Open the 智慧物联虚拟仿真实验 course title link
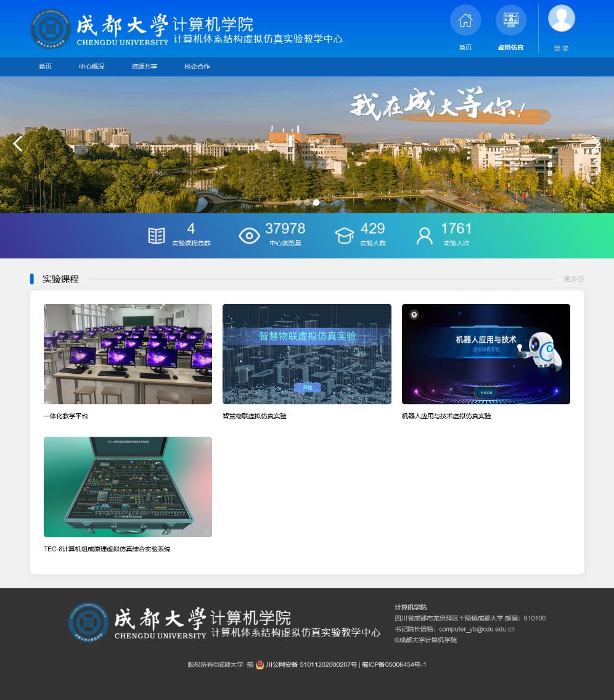 pyautogui.click(x=255, y=416)
